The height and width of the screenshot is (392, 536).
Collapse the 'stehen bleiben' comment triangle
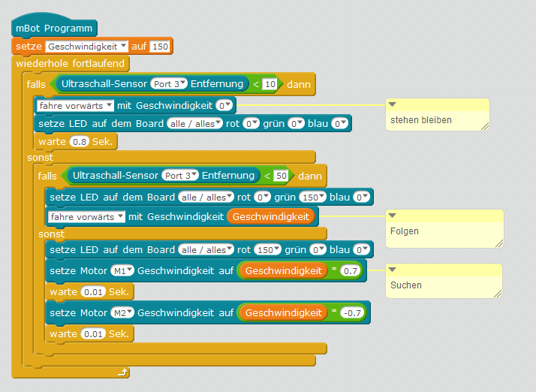392,105
